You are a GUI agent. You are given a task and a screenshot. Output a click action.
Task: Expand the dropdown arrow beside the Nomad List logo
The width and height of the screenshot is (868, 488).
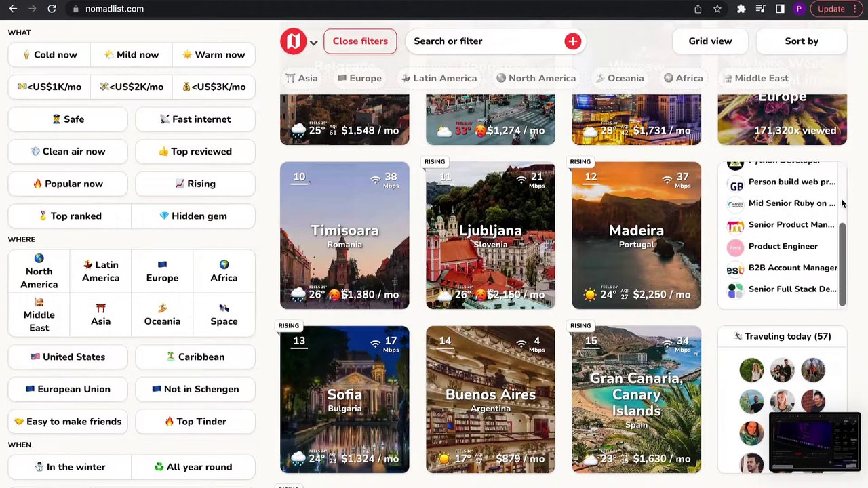pos(313,43)
